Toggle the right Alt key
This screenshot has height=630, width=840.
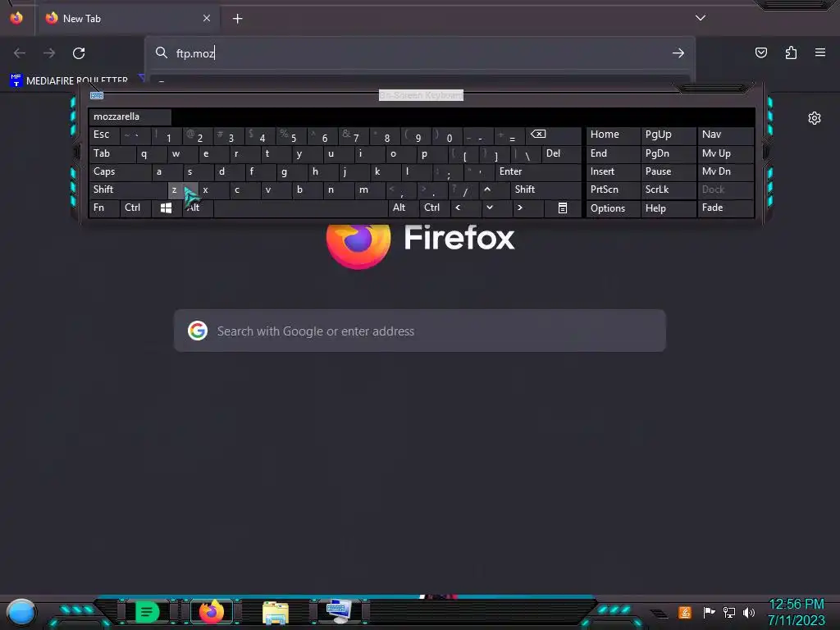pyautogui.click(x=403, y=208)
